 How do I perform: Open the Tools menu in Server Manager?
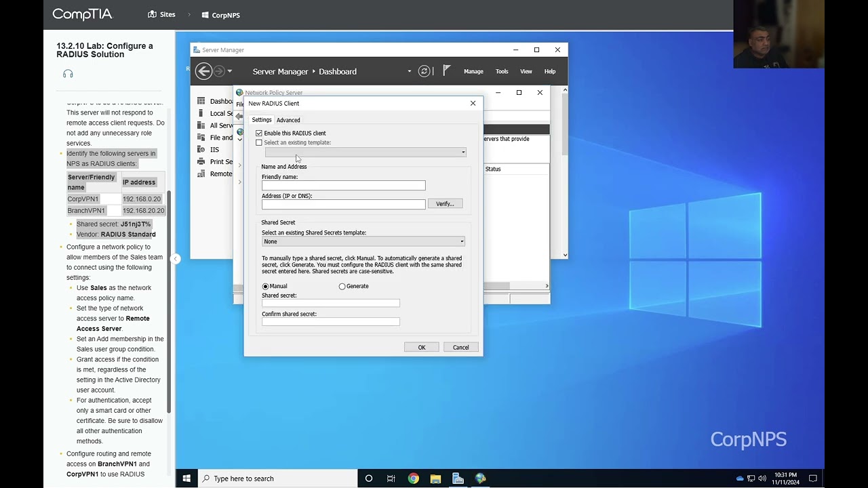click(502, 71)
